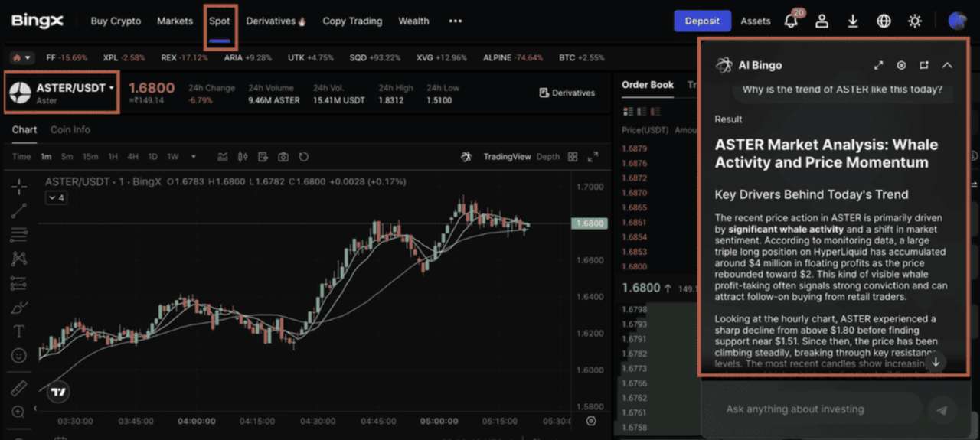The width and height of the screenshot is (980, 440).
Task: Select the trend line drawing tool
Action: pyautogui.click(x=19, y=210)
